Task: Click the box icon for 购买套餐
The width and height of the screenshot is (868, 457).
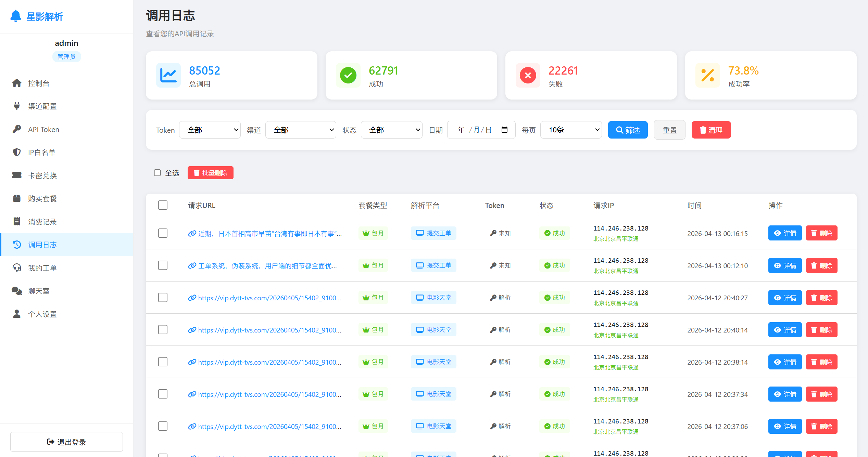Action: [x=17, y=198]
